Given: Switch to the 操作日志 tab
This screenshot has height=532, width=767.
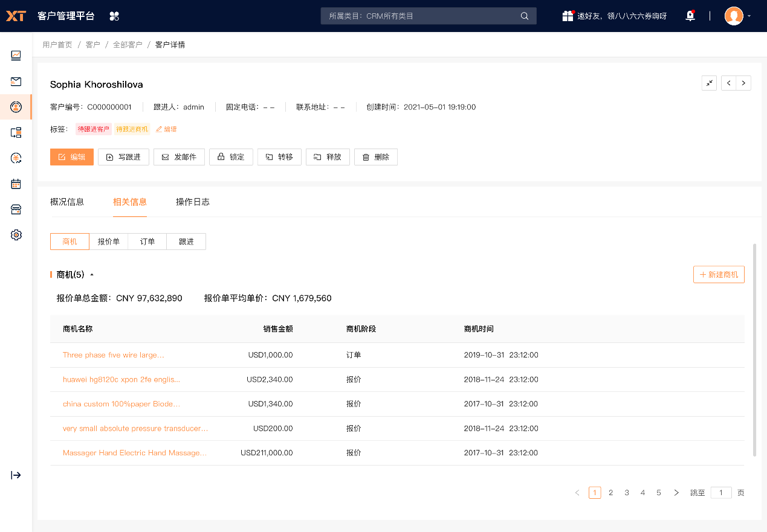Looking at the screenshot, I should click(193, 202).
